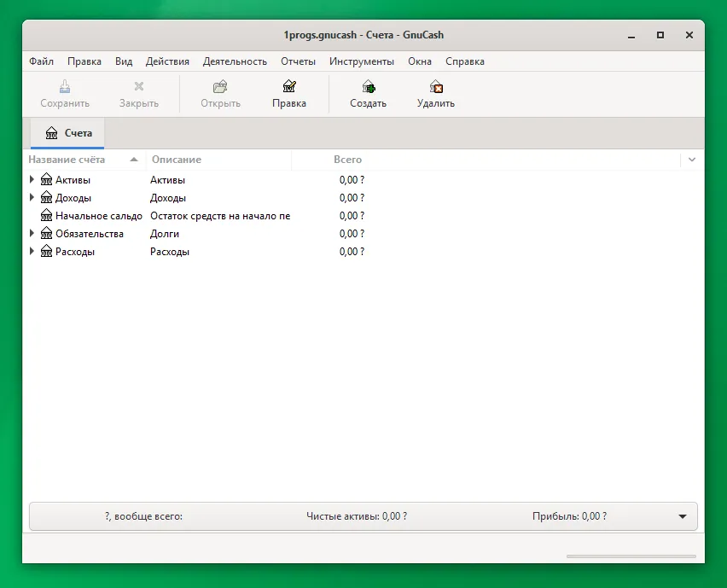Open the Инструменты menu

pos(362,61)
